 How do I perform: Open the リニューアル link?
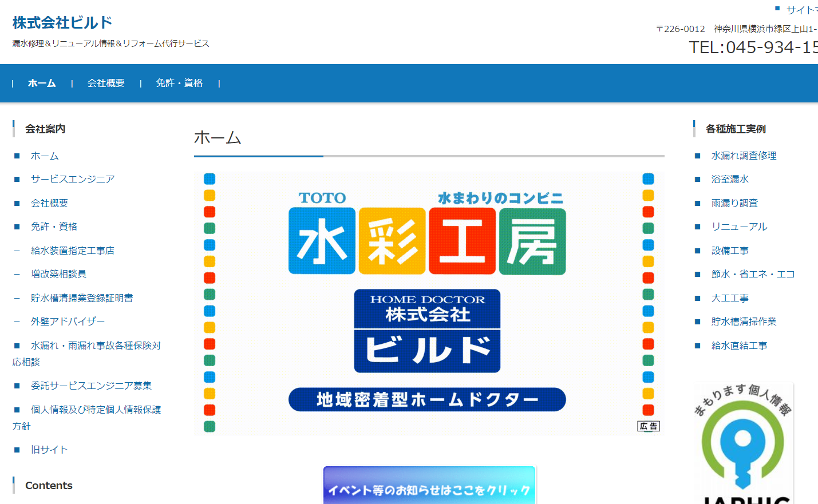[x=739, y=227]
